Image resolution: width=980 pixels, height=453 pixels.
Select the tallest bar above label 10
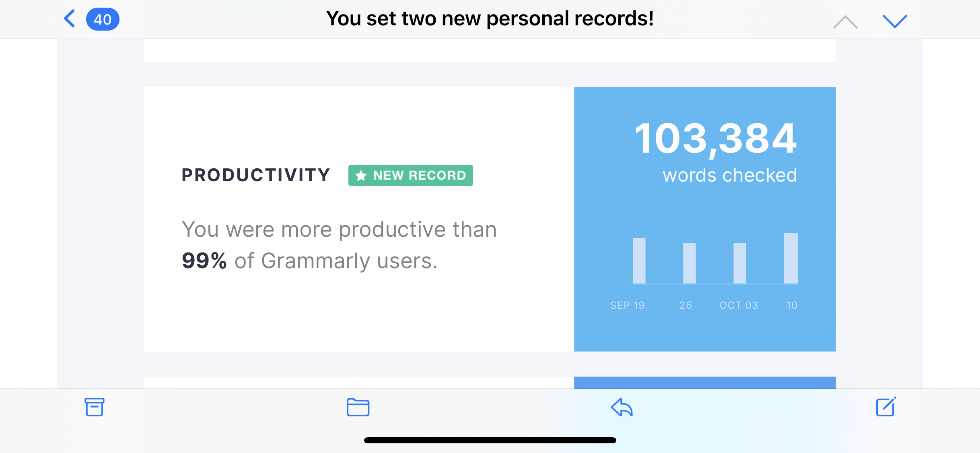tap(791, 258)
